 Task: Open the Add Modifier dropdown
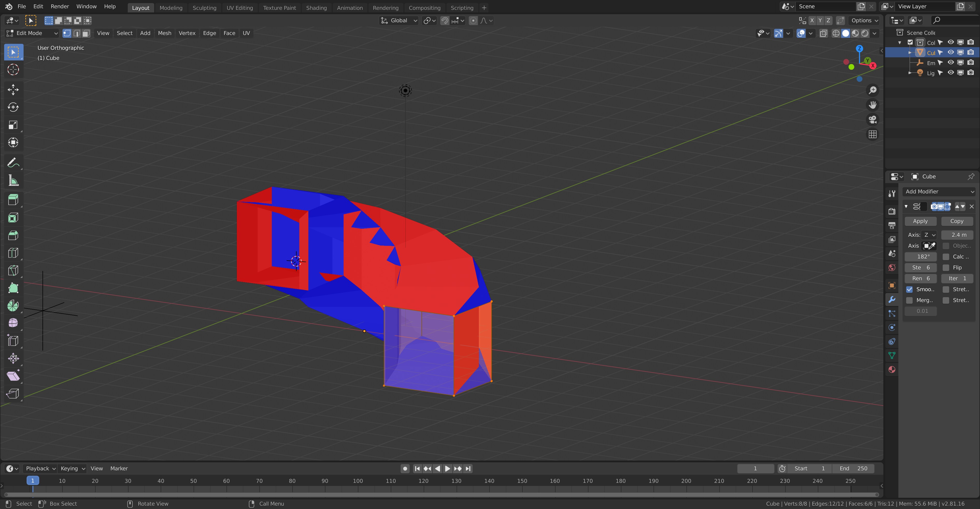tap(939, 192)
